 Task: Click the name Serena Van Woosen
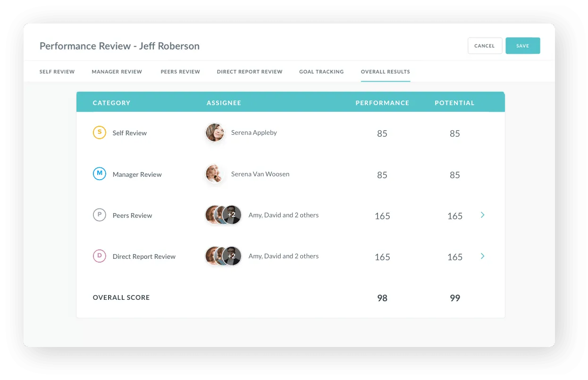point(260,174)
